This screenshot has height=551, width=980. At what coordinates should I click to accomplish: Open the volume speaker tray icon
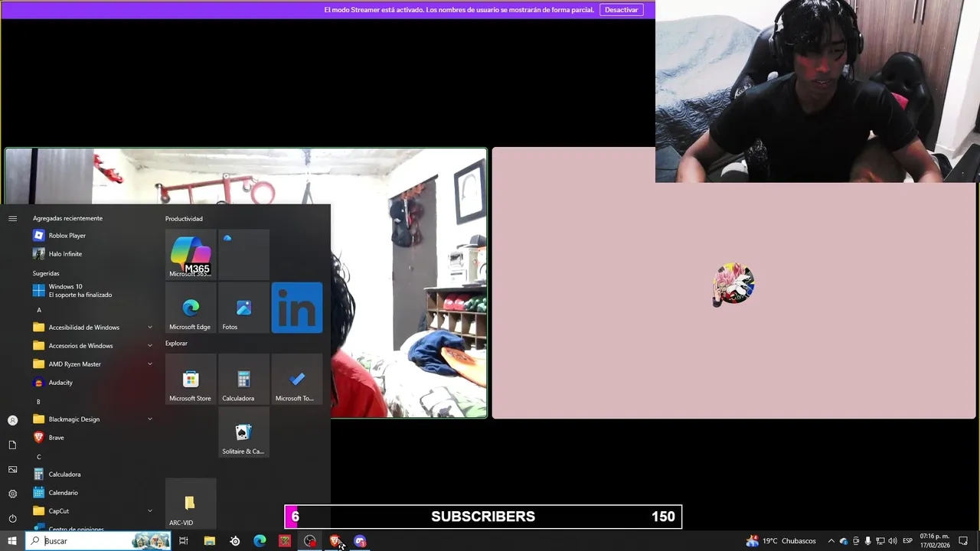point(892,541)
